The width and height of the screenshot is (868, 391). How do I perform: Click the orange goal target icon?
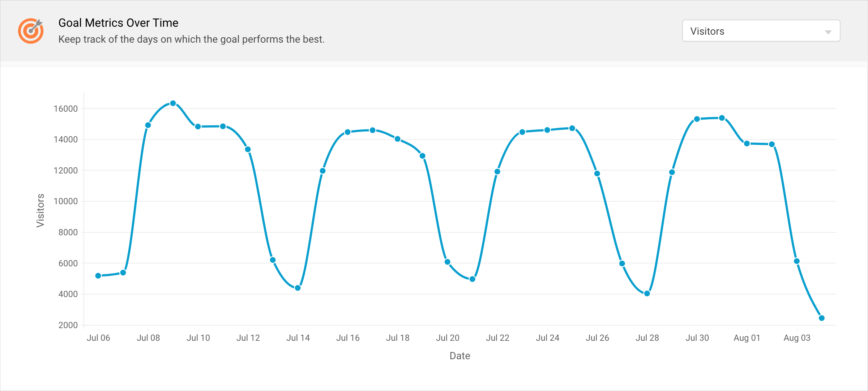31,31
